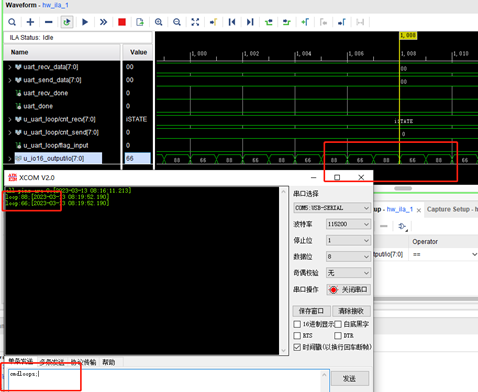The image size is (478, 392).
Task: Click the add marker icon
Action: coord(305,22)
